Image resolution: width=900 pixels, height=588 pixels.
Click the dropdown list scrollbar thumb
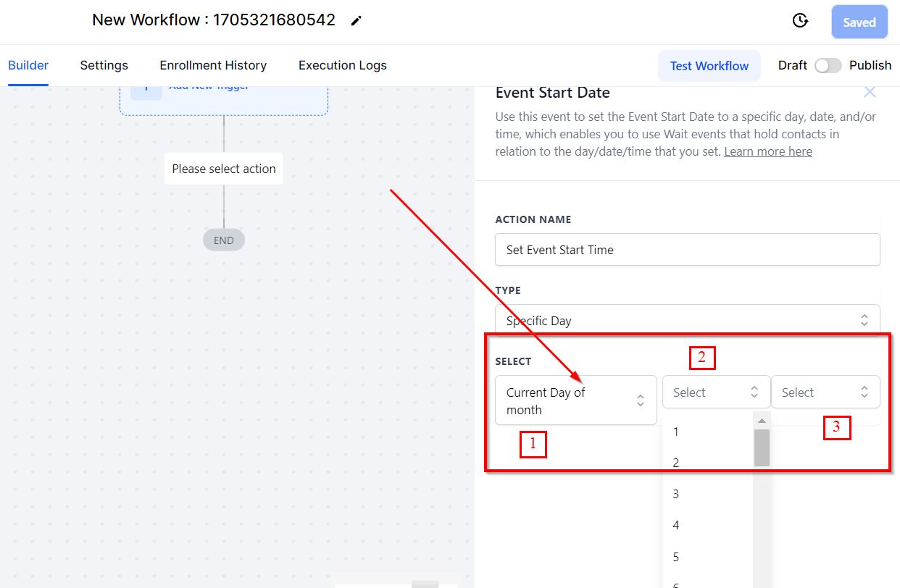[762, 448]
